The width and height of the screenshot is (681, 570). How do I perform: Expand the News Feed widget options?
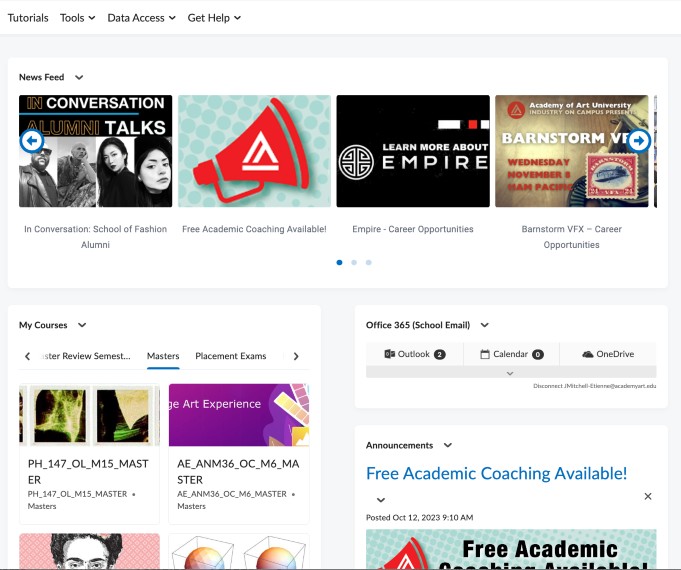tap(79, 77)
